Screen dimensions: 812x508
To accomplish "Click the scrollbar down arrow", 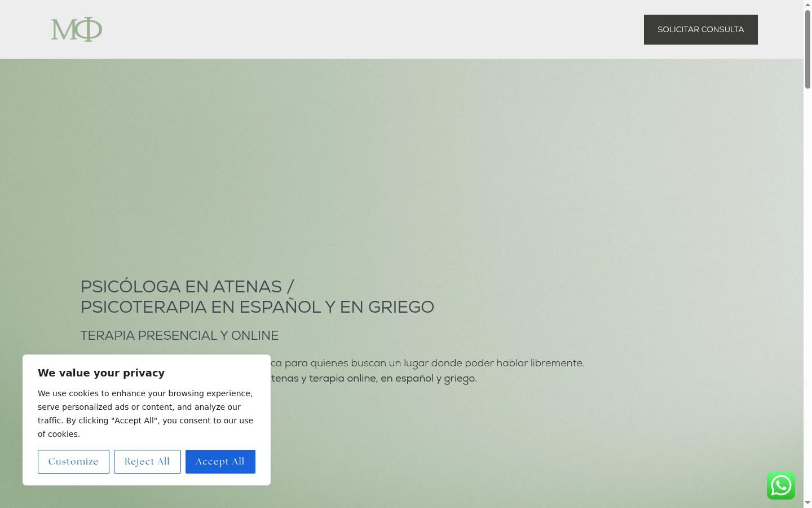I will 807,503.
